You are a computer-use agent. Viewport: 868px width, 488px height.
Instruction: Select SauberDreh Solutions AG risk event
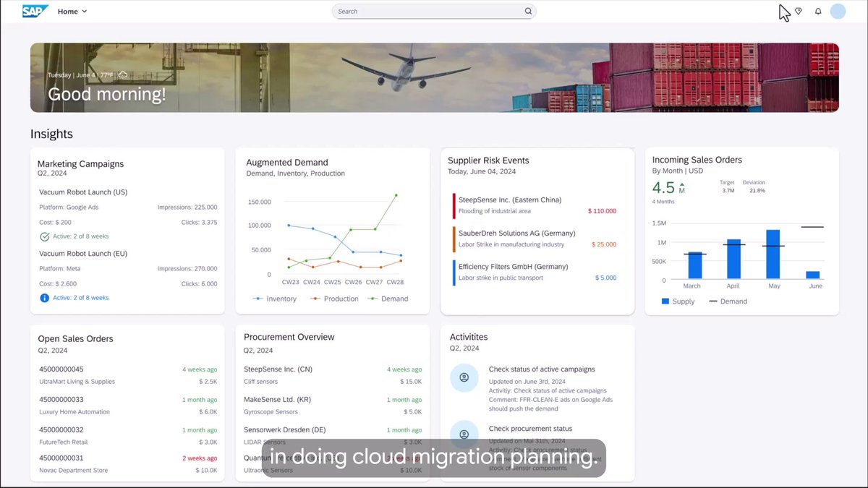click(535, 239)
